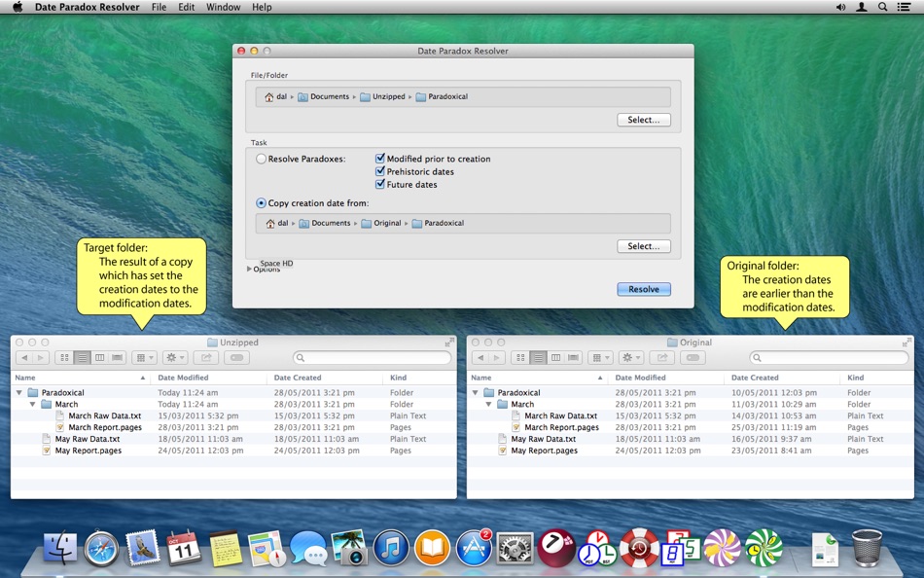Collapse the March folder in Unzipped window

pyautogui.click(x=32, y=405)
